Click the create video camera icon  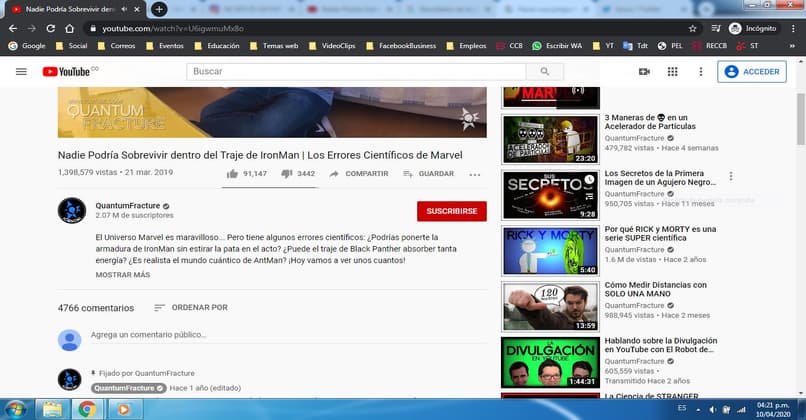click(644, 72)
